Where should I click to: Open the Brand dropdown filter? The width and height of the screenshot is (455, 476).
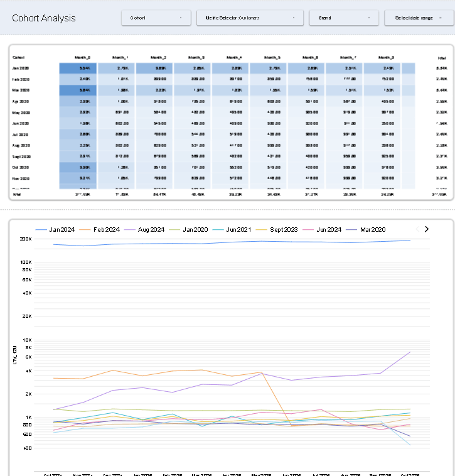coord(344,18)
